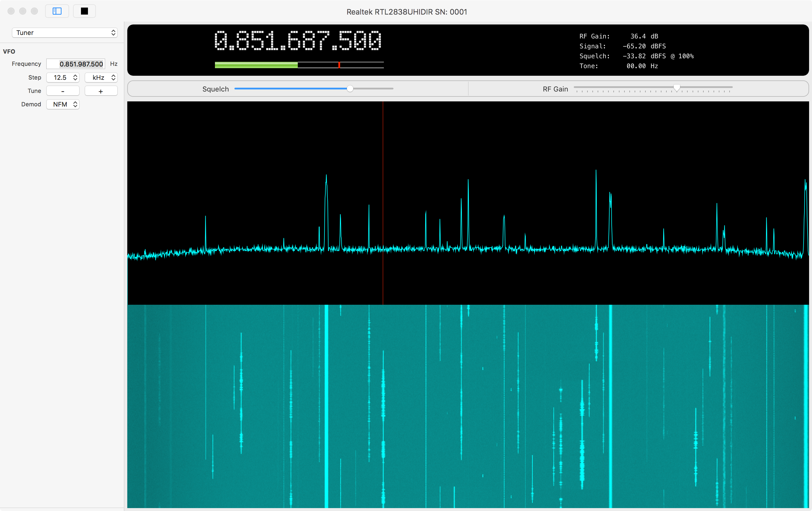Tune down with the minus button
Screen dimensions: 812x511
point(63,91)
